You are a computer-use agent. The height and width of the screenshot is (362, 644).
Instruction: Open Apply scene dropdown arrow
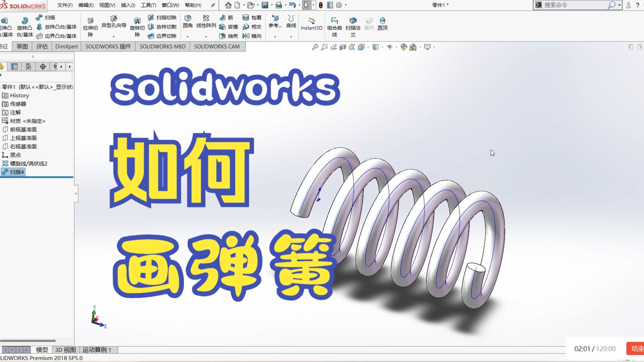(x=420, y=47)
